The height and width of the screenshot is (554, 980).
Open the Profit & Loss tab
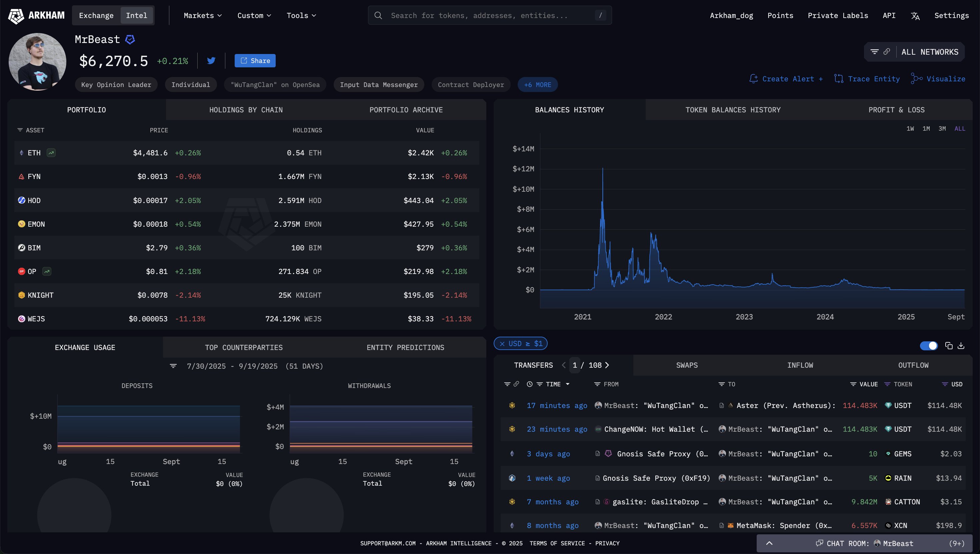[896, 110]
